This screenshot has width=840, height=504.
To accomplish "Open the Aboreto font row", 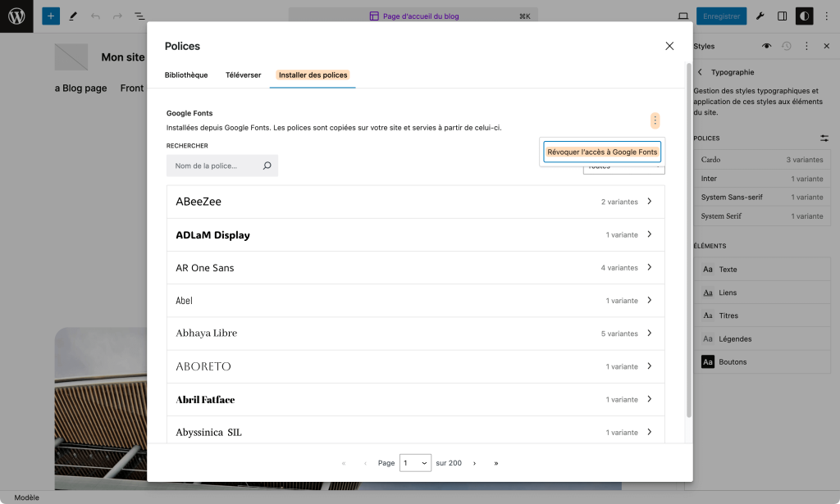I will coord(416,366).
